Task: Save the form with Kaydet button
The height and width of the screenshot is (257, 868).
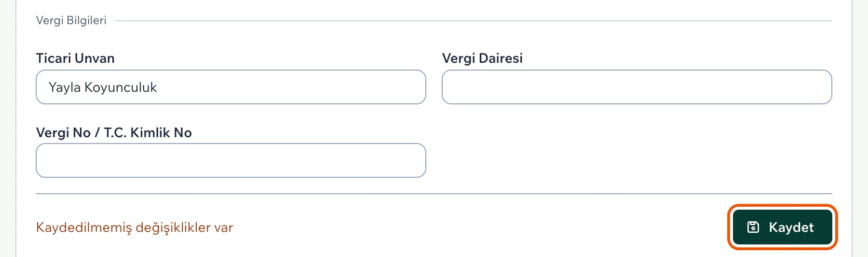Action: (782, 227)
